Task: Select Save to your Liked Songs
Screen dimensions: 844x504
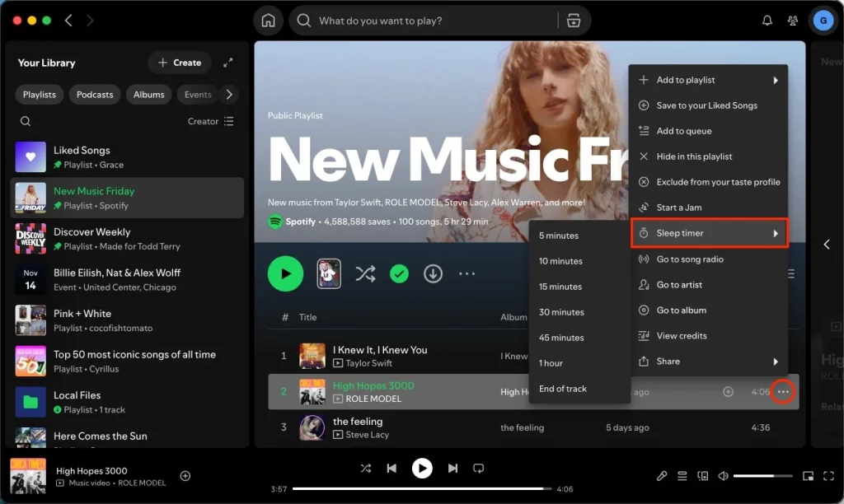Action: (708, 105)
